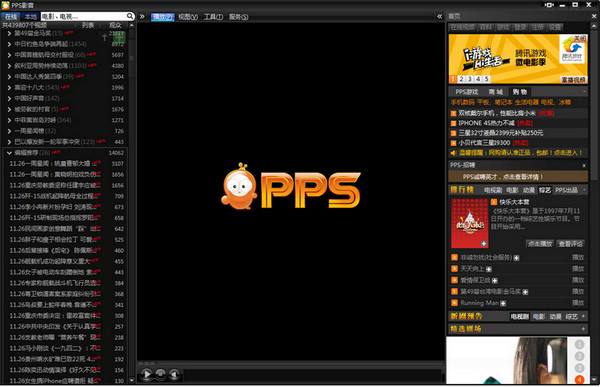Click 播放 link for 天天向上

[x=578, y=269]
